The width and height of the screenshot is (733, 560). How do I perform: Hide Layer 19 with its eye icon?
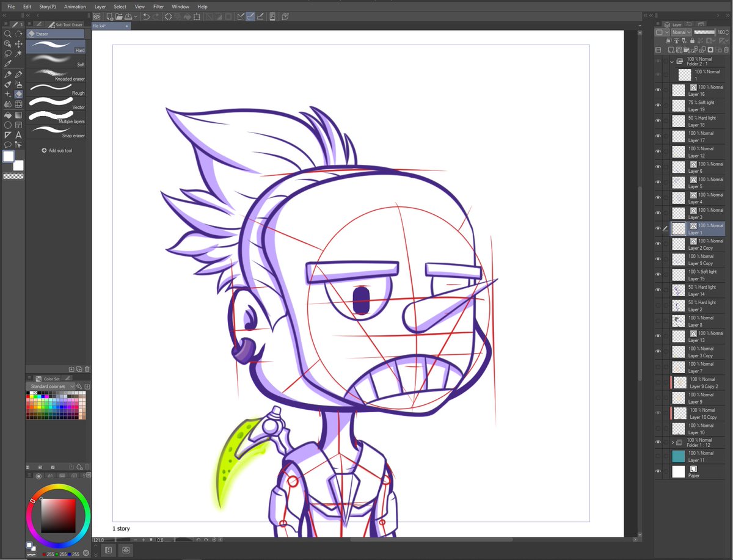(658, 105)
